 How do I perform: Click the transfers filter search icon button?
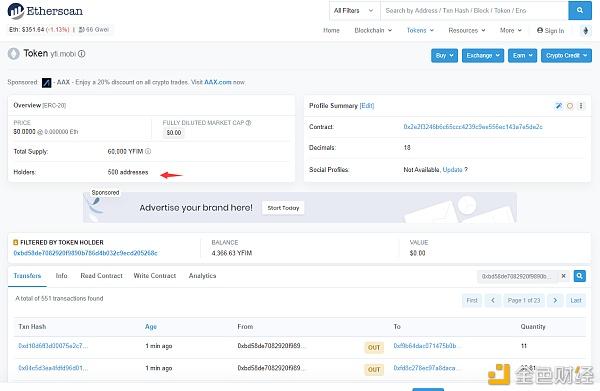click(x=580, y=276)
